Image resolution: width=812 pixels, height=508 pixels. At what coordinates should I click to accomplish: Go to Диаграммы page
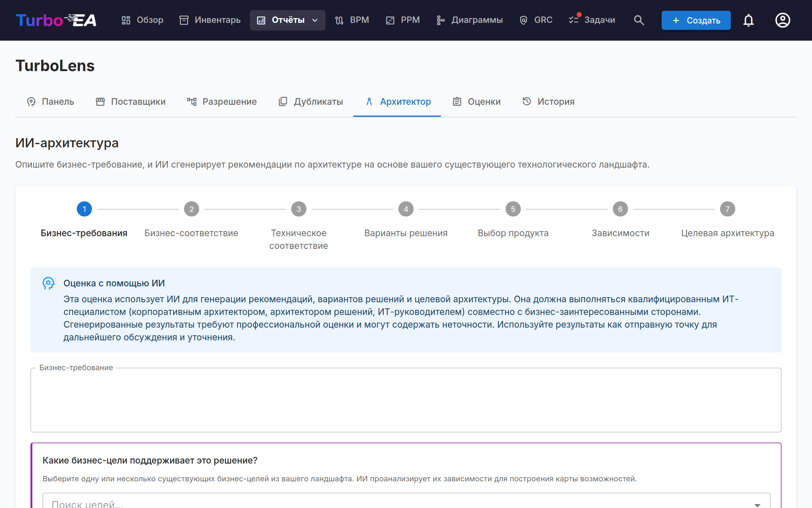click(x=469, y=20)
